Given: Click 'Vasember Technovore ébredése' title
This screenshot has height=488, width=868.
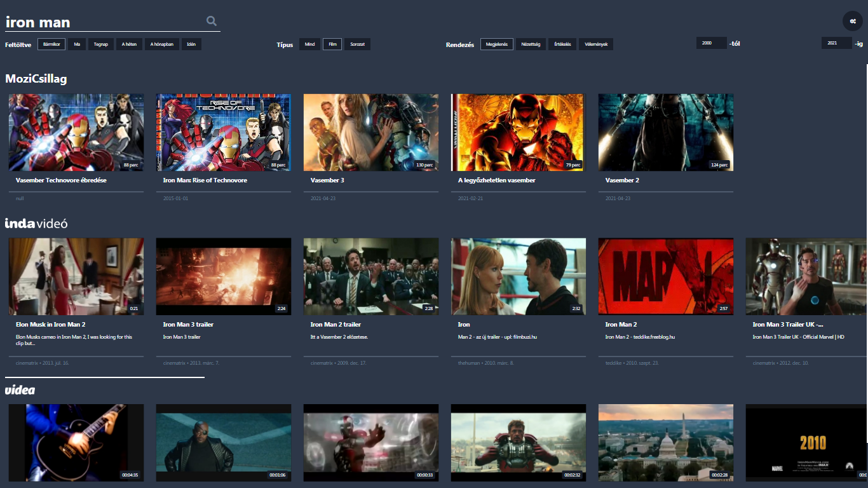Looking at the screenshot, I should [61, 180].
